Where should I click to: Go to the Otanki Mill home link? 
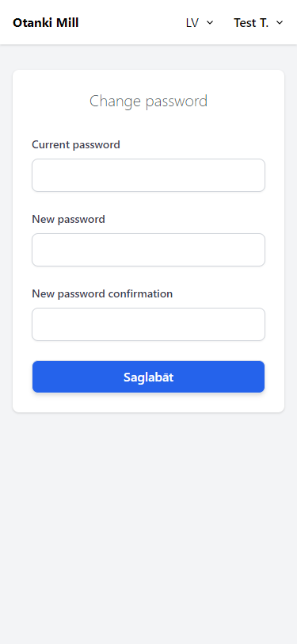45,23
